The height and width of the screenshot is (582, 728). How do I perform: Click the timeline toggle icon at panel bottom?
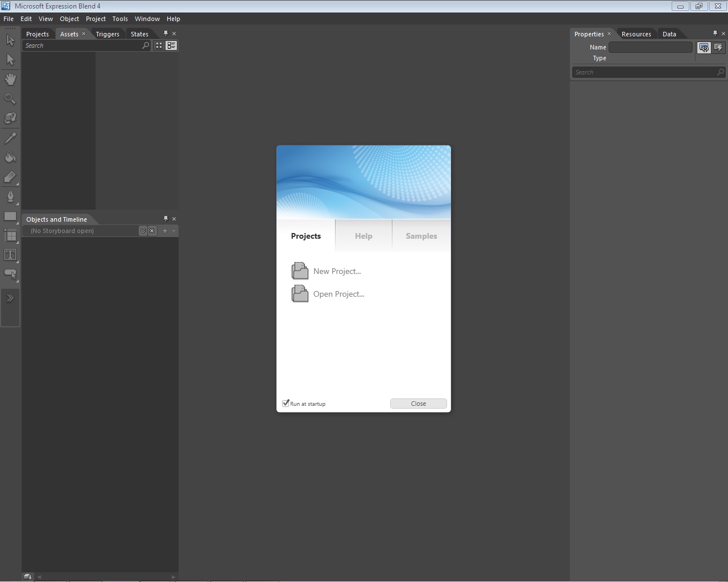click(28, 576)
